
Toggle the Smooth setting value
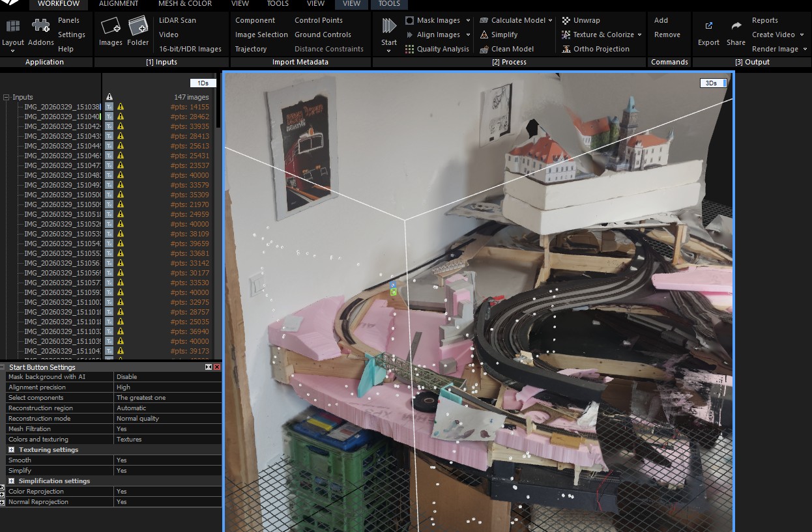click(x=122, y=460)
